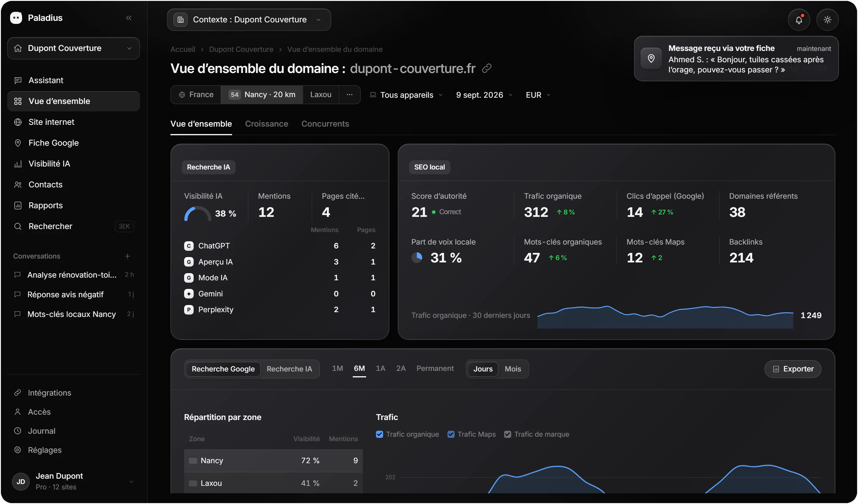Select Jours granularity
The image size is (858, 504).
483,369
